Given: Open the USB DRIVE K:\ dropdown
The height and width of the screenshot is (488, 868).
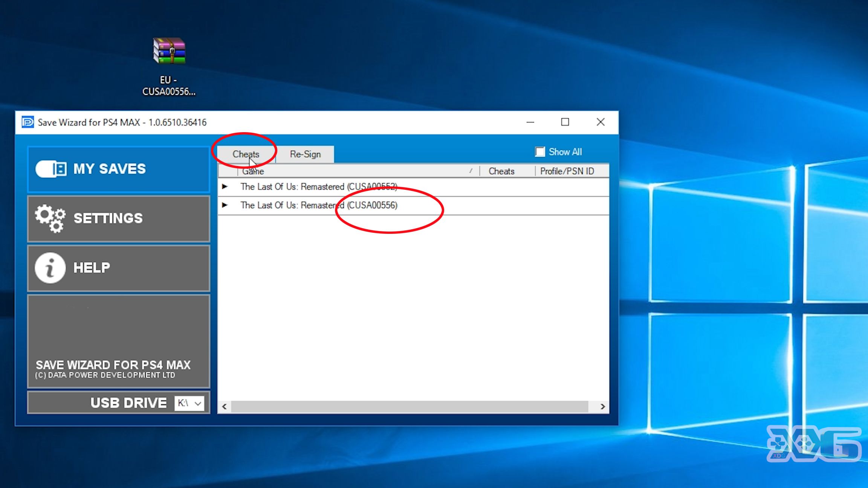Looking at the screenshot, I should click(x=189, y=403).
